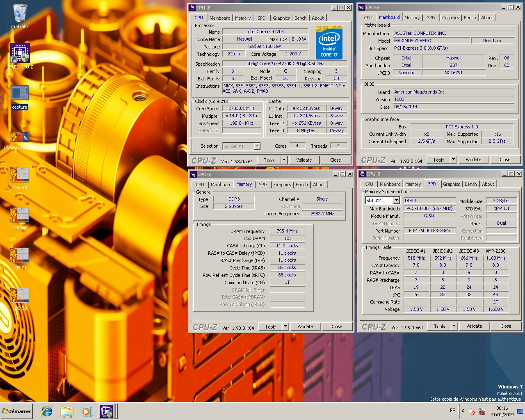
Task: Open About tab in Mainboard window
Action: [x=487, y=18]
